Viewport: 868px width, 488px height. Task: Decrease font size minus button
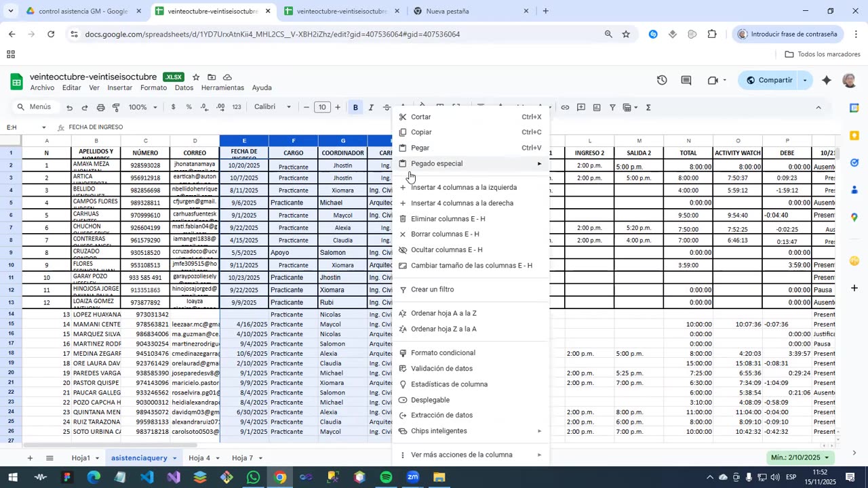(307, 107)
